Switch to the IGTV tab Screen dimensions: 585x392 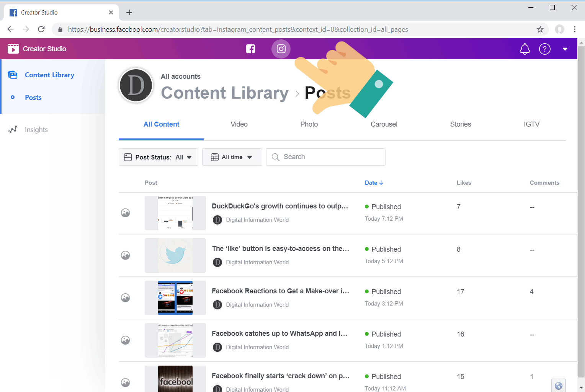pyautogui.click(x=531, y=124)
